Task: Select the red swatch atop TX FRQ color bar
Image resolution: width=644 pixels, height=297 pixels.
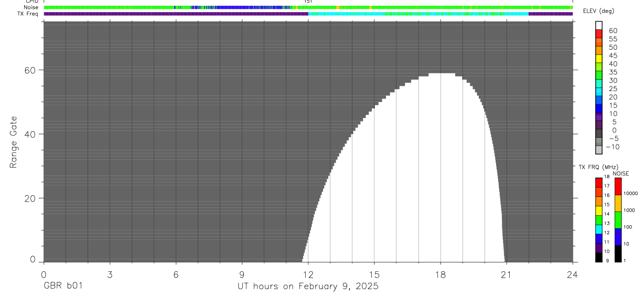Action: (x=599, y=182)
